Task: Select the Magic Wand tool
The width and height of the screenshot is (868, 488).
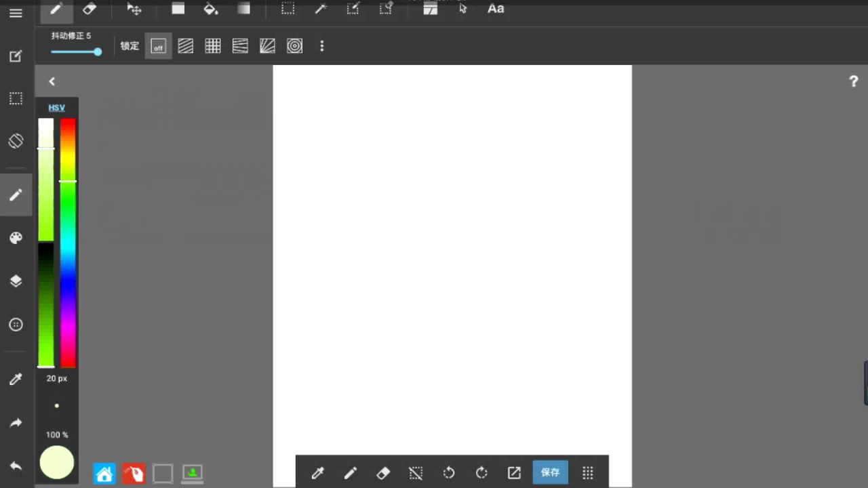Action: click(321, 9)
